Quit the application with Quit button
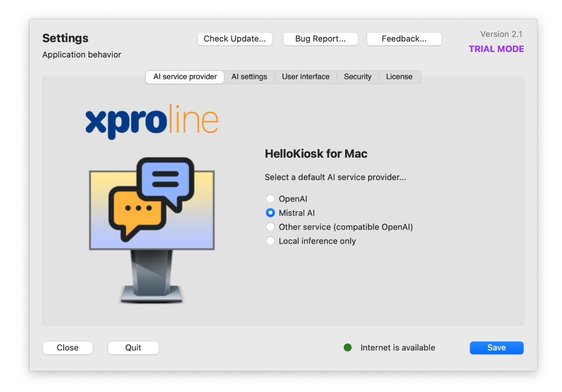562x392 pixels. point(133,348)
